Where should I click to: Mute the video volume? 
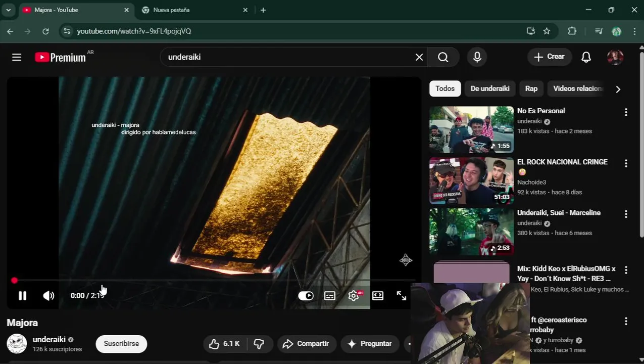[48, 296]
